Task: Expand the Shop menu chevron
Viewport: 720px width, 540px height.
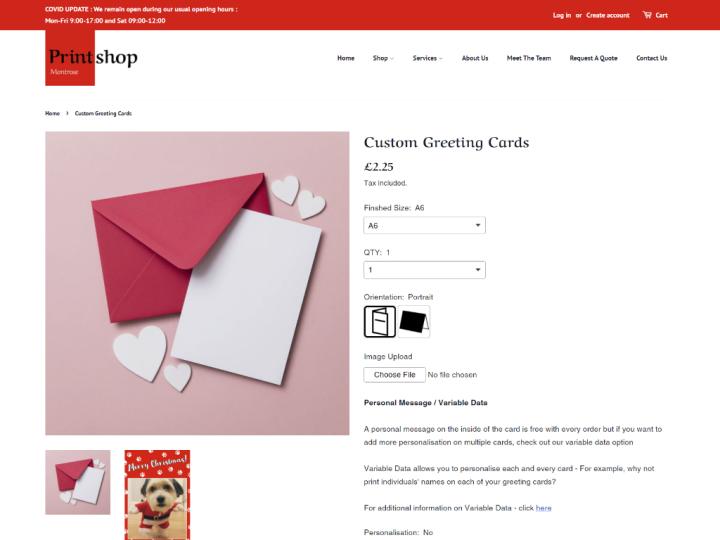Action: pyautogui.click(x=392, y=59)
